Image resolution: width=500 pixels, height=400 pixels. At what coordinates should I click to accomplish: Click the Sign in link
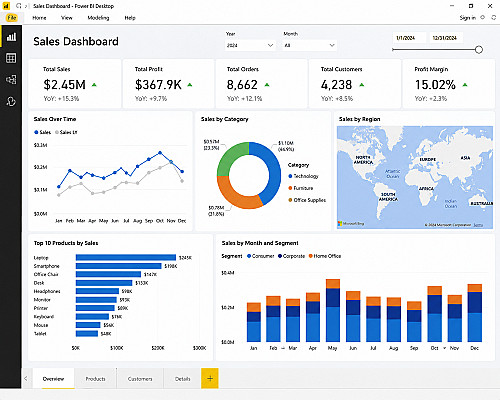click(x=468, y=18)
